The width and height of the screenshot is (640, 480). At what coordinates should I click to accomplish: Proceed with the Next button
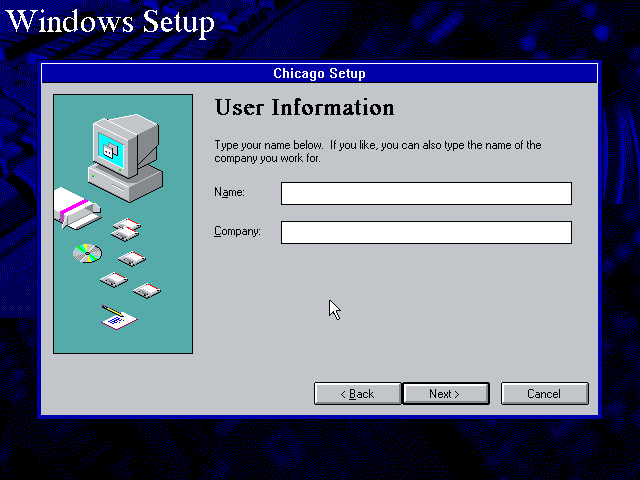(446, 394)
